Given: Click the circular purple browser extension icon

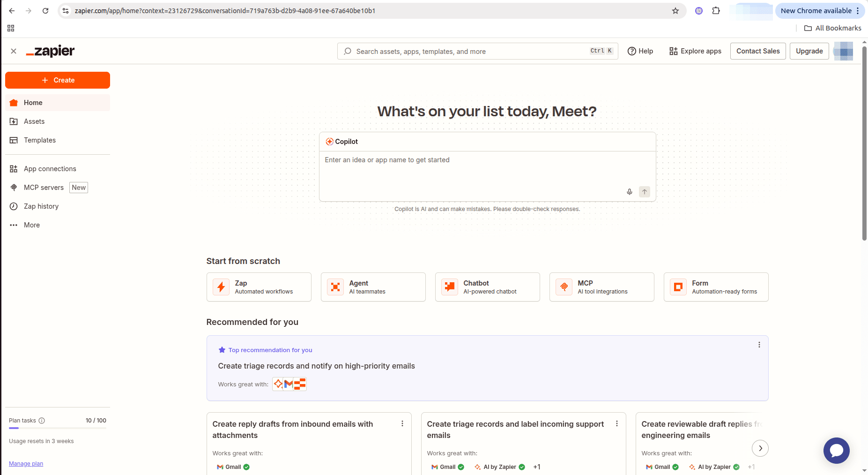Looking at the screenshot, I should click(x=699, y=11).
